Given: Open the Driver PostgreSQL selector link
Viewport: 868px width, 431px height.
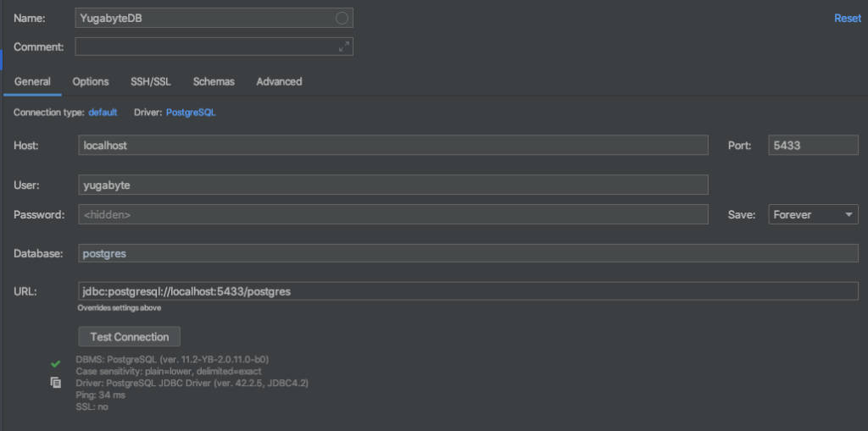Looking at the screenshot, I should coord(191,113).
